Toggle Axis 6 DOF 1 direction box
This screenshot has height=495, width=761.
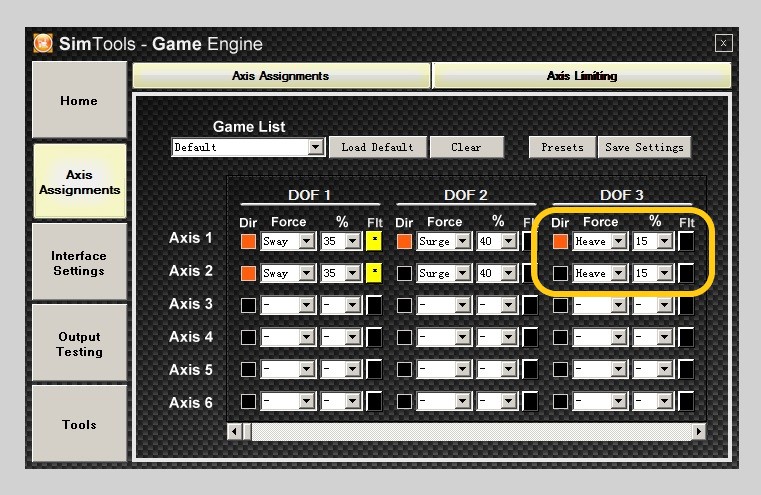(x=248, y=401)
